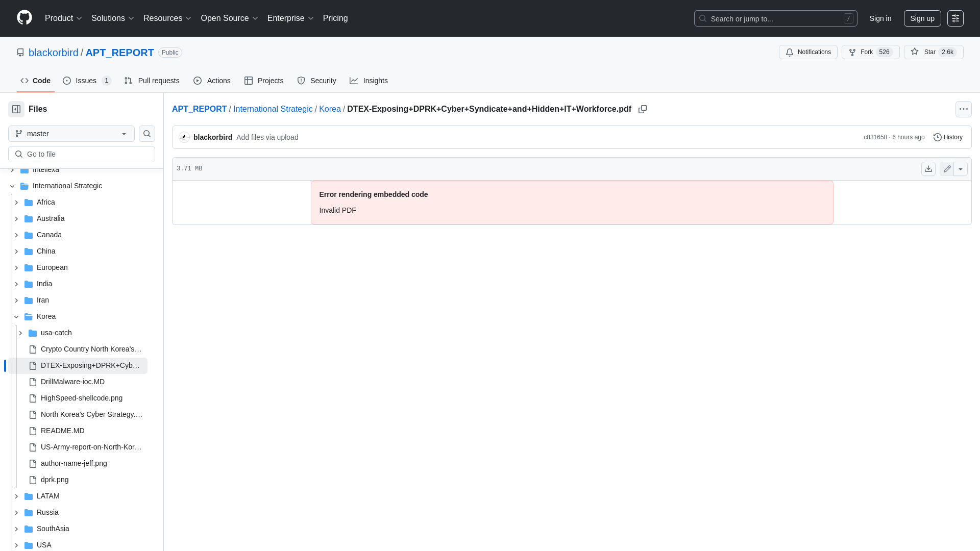Switch to the Projects tab
The width and height of the screenshot is (980, 551).
coord(263,81)
